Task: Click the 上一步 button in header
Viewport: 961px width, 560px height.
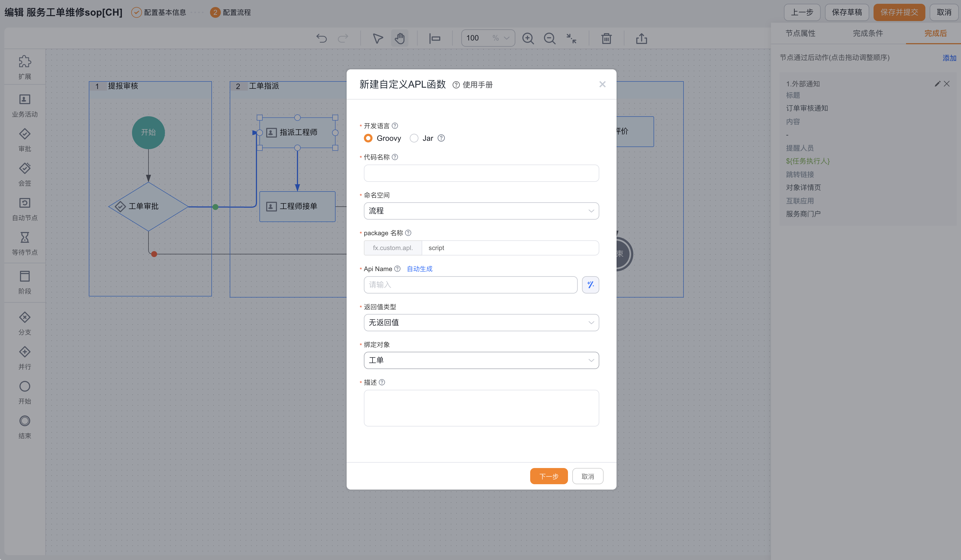Action: 802,12
